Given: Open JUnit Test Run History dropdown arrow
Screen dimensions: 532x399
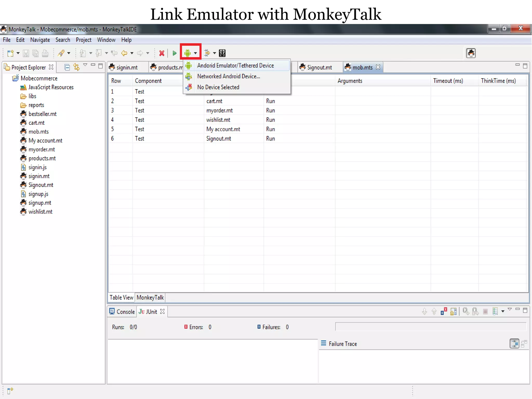Looking at the screenshot, I should tap(503, 311).
